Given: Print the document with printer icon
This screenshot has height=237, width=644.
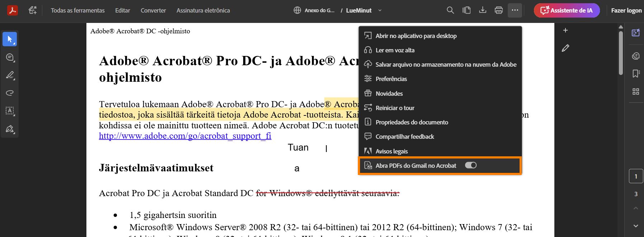Looking at the screenshot, I should pos(499,10).
